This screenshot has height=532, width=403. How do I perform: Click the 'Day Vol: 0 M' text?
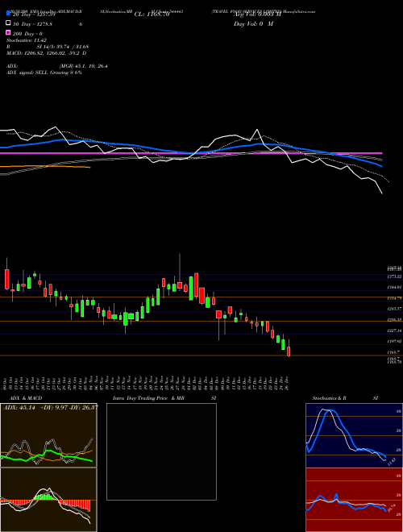(253, 24)
